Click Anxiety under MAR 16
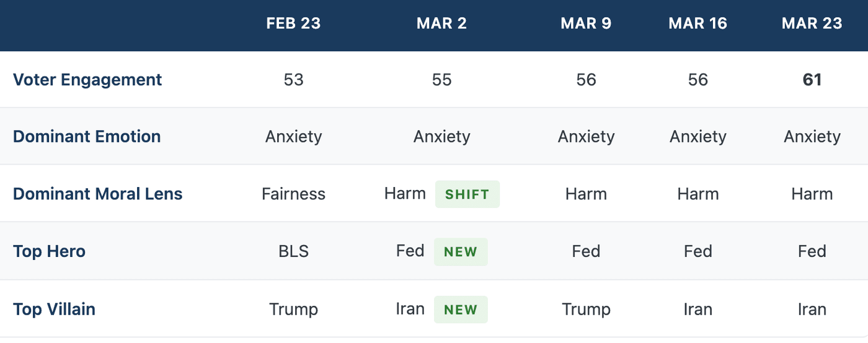This screenshot has width=868, height=343. tap(697, 137)
